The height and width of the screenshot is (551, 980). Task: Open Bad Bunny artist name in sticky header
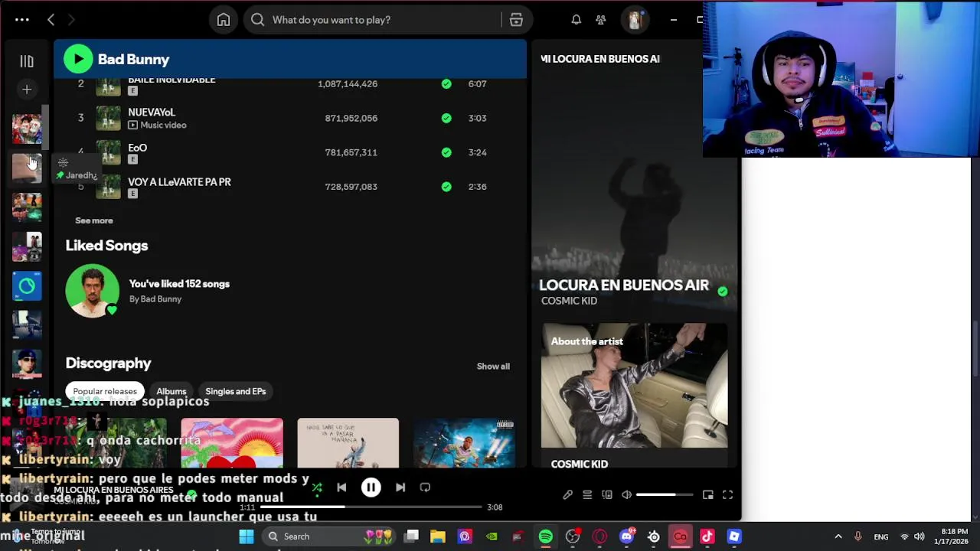[x=133, y=59]
